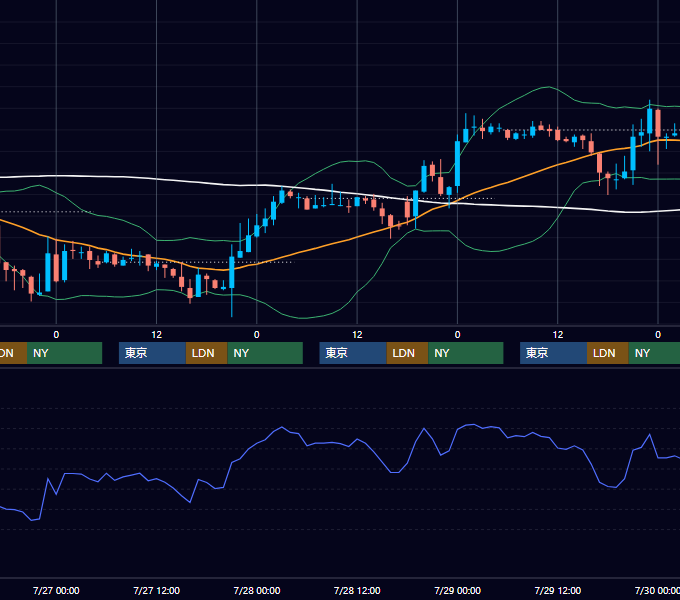Click hour label 0 above 7/28 00:00
The height and width of the screenshot is (600, 680).
[x=257, y=335]
